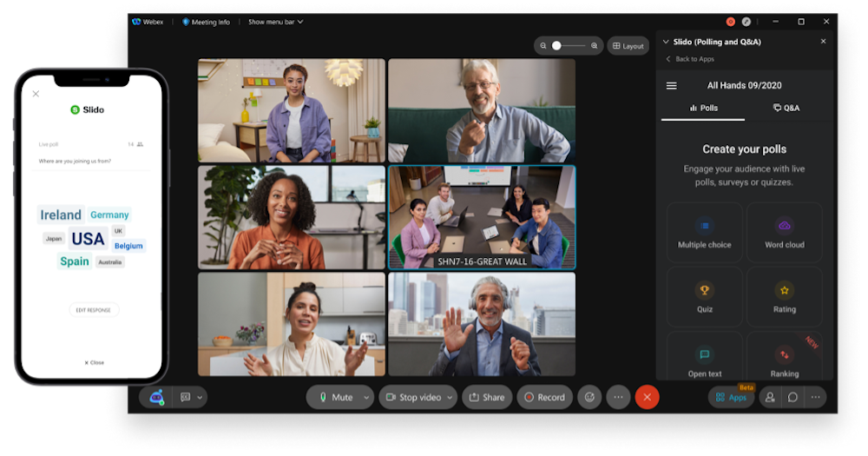Stop video from the toolbar
868x456 pixels.
pyautogui.click(x=413, y=397)
